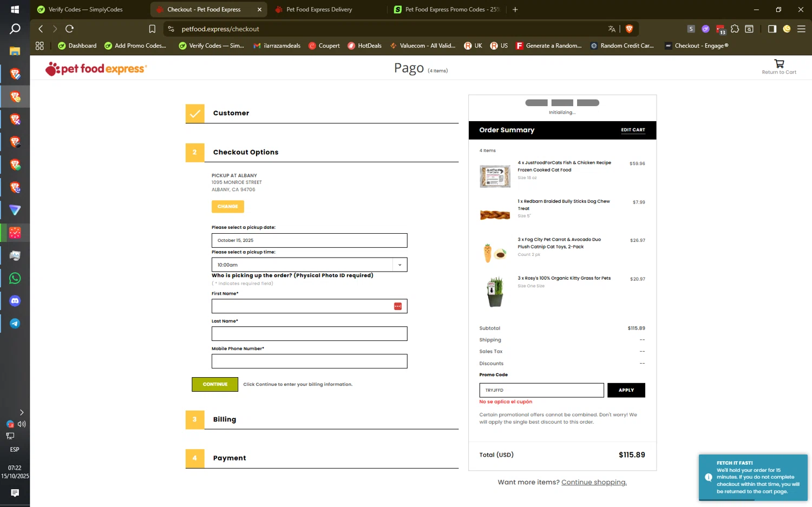Viewport: 812px width, 507px height.
Task: Expand the pickup time dropdown arrow
Action: click(400, 265)
